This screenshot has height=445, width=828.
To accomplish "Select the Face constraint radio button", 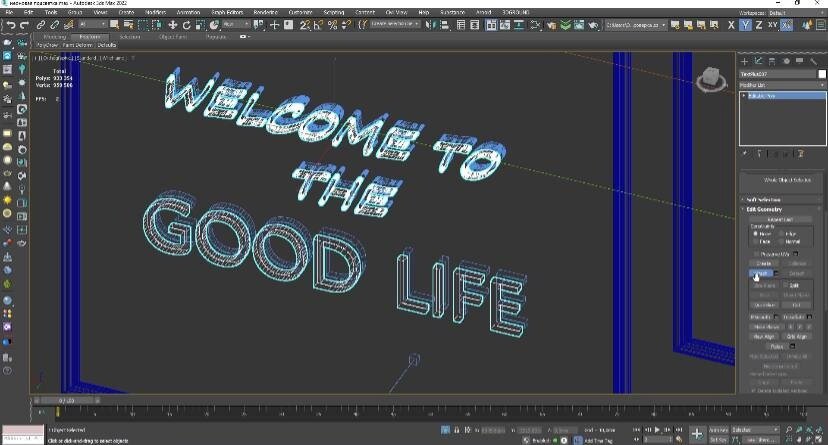I will [755, 241].
